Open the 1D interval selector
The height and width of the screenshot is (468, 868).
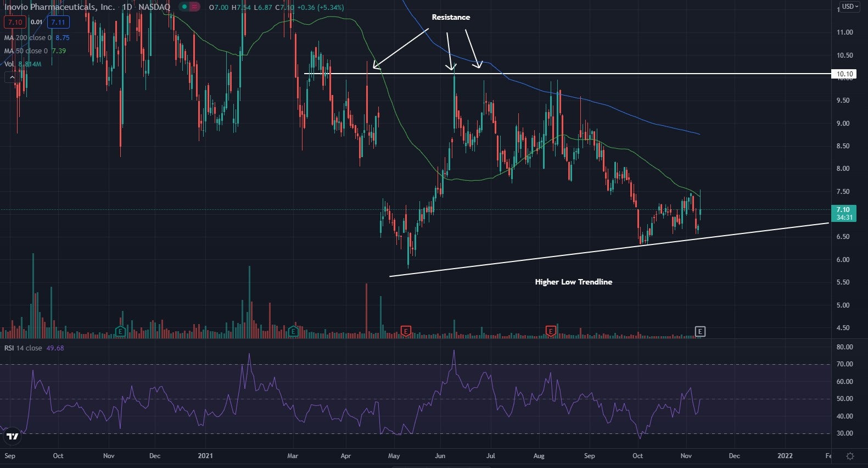[127, 7]
